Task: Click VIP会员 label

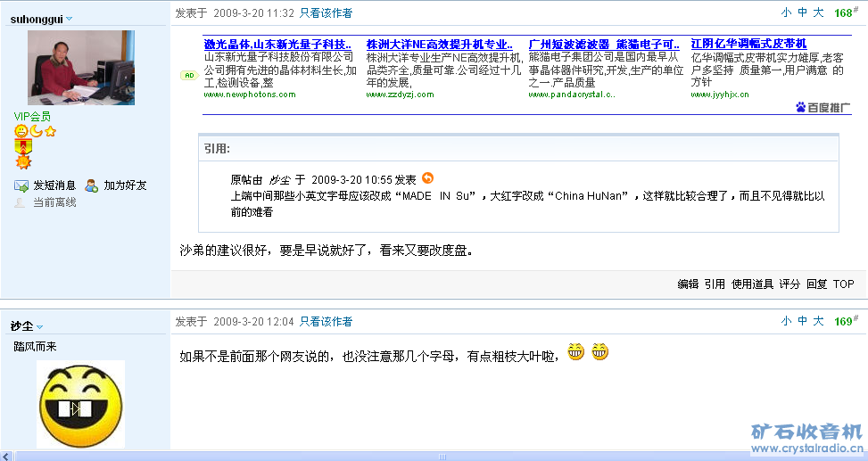Action: [x=32, y=116]
